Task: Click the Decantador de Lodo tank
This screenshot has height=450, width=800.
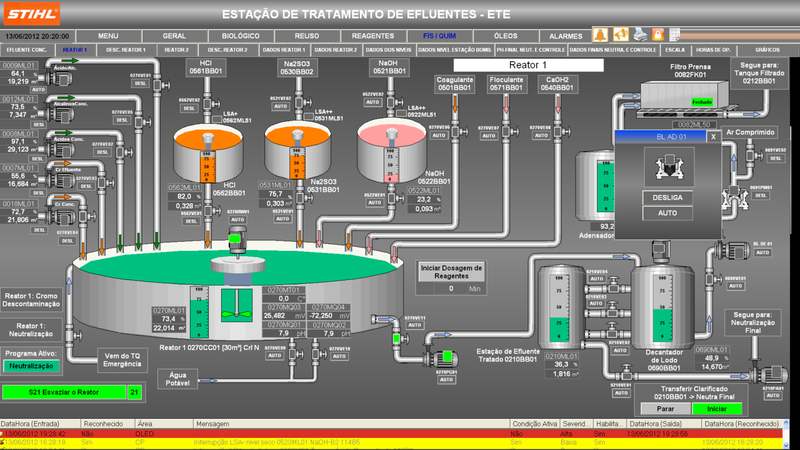Action: coord(663,306)
